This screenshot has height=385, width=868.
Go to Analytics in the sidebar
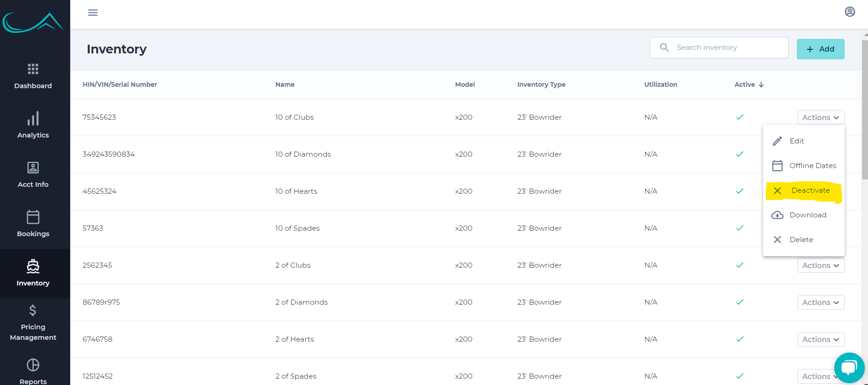(x=33, y=125)
